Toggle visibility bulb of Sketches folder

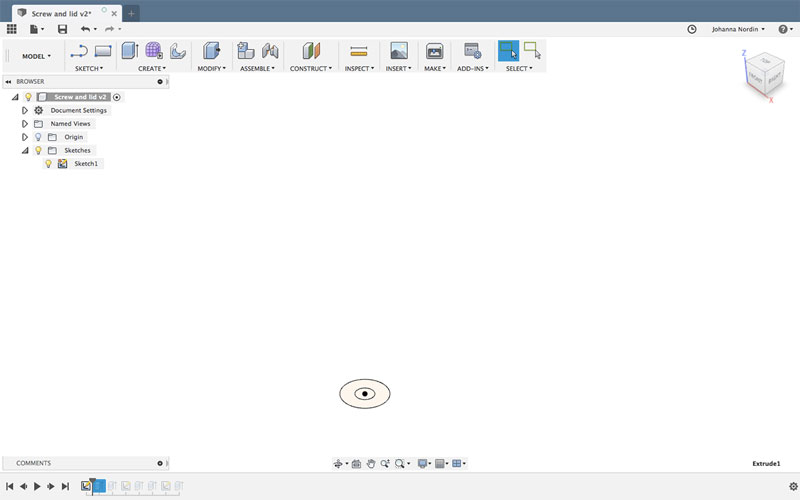pos(38,150)
